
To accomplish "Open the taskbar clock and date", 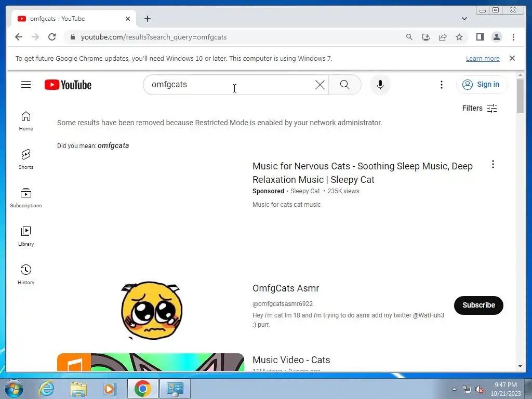I will pos(505,389).
